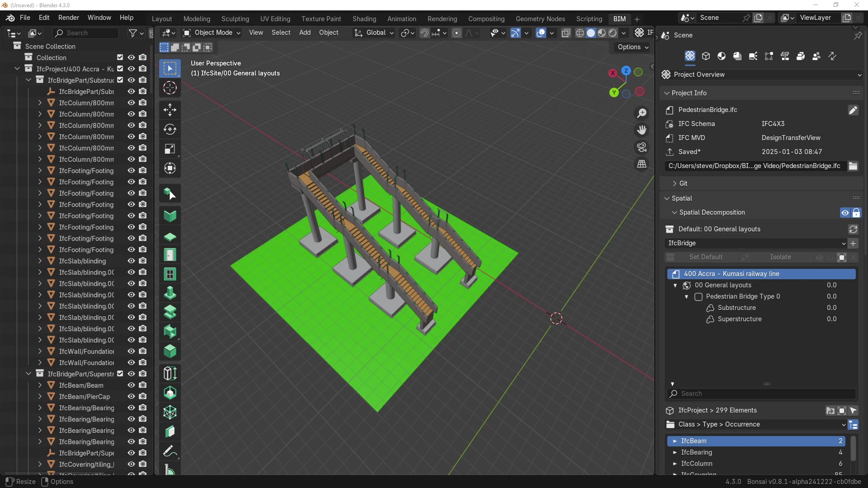This screenshot has width=868, height=488.
Task: Select the Scale tool
Action: [x=170, y=149]
